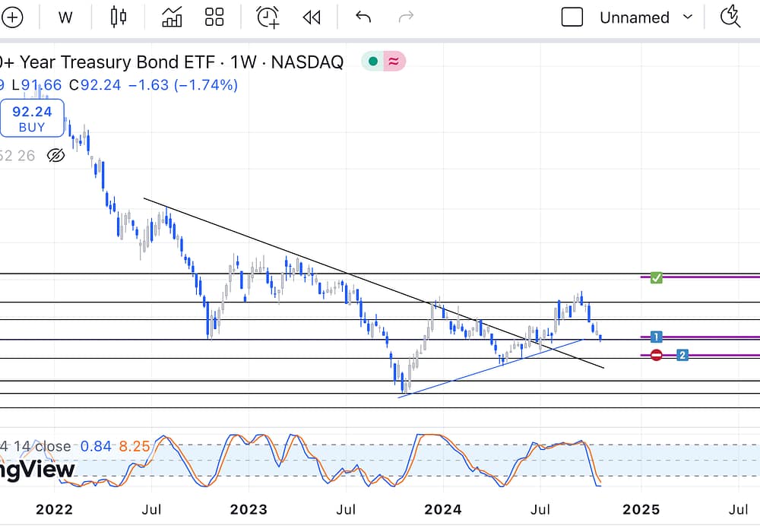The height and width of the screenshot is (532, 760).
Task: Click the Treasury Bond ETF symbol title
Action: (x=171, y=62)
